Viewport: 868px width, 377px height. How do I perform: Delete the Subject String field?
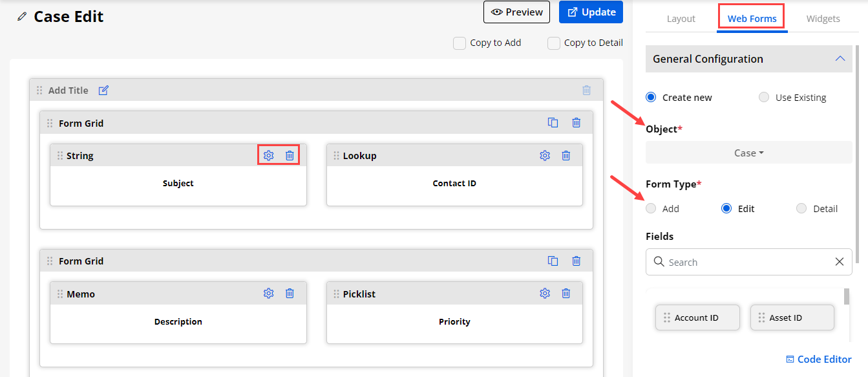[x=290, y=155]
